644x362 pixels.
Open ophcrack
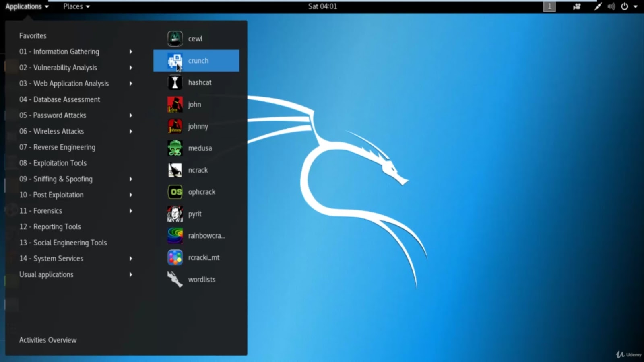tap(201, 192)
